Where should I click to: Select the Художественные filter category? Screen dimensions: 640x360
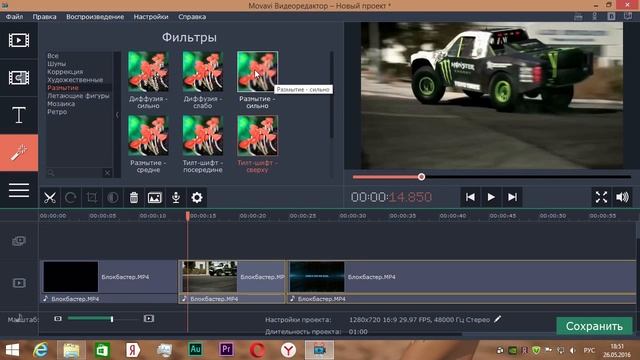(75, 80)
